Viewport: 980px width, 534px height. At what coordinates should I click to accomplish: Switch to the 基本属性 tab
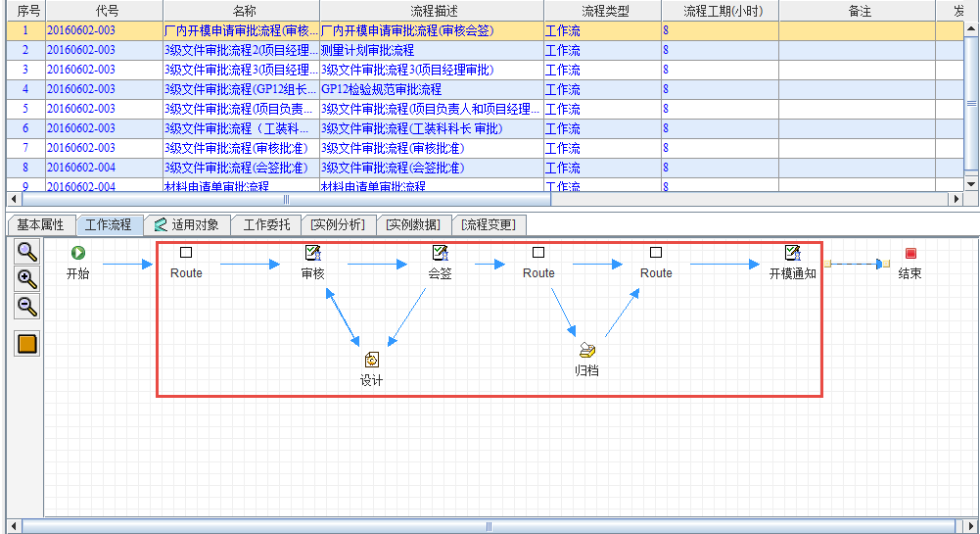point(40,225)
